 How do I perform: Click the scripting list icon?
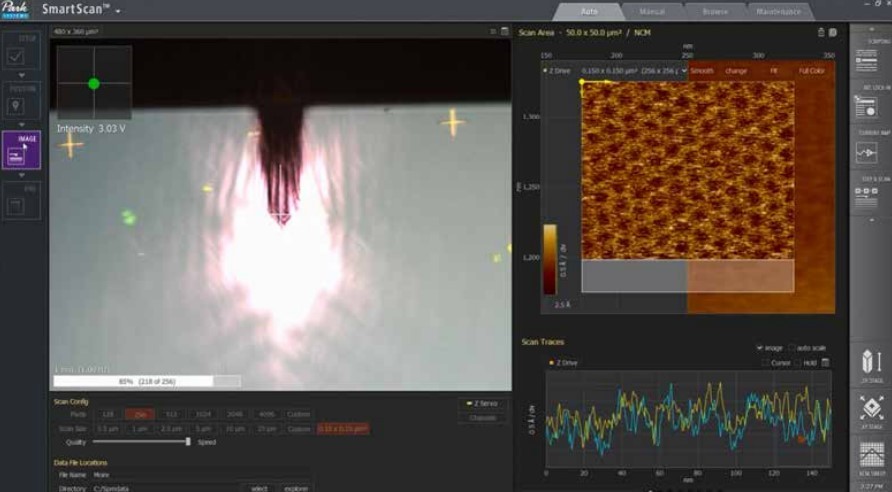point(866,60)
